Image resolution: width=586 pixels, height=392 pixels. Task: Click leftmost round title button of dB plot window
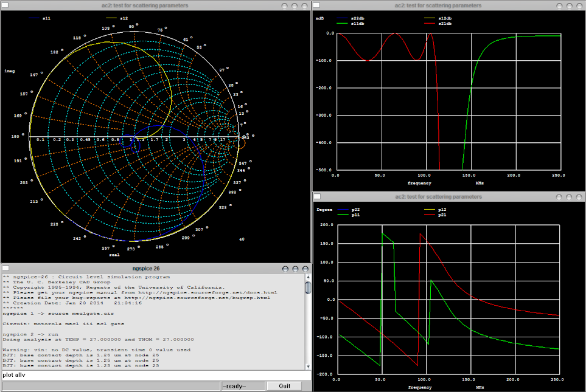click(559, 6)
